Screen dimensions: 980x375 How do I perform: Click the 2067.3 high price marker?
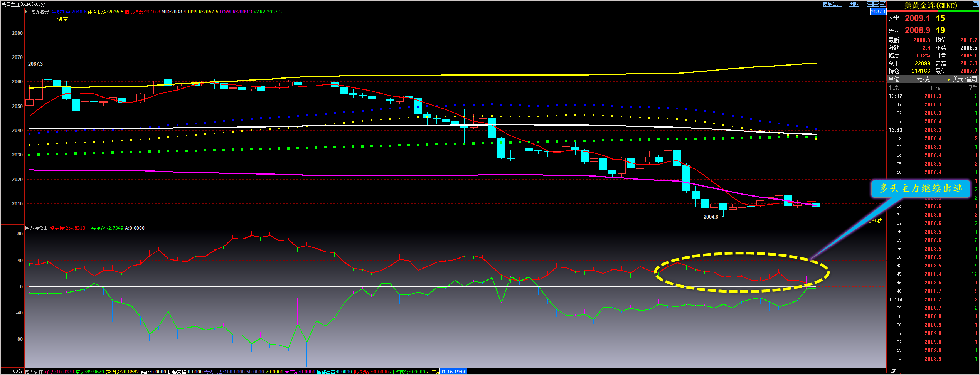click(x=35, y=64)
